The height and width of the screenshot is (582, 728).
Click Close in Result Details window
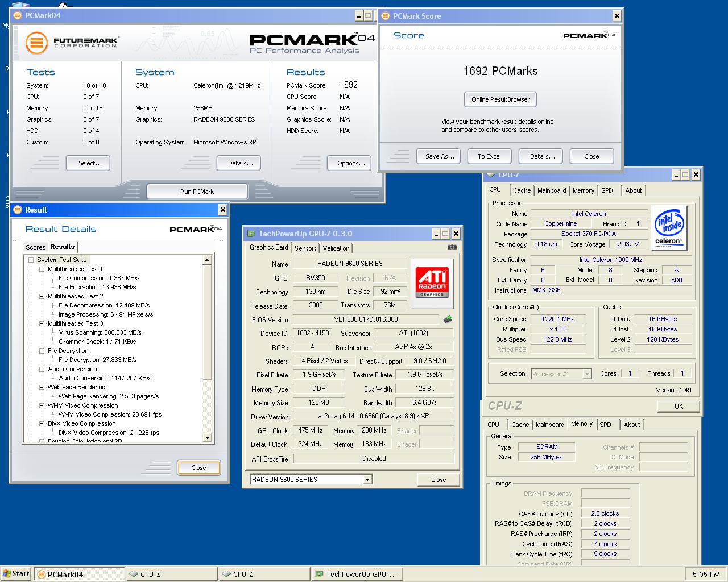198,468
